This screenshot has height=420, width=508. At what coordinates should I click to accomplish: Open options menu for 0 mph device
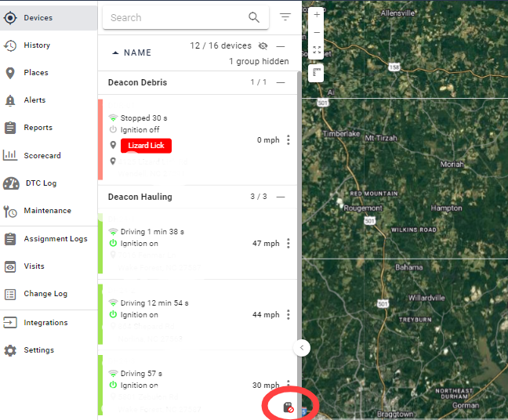pos(288,140)
